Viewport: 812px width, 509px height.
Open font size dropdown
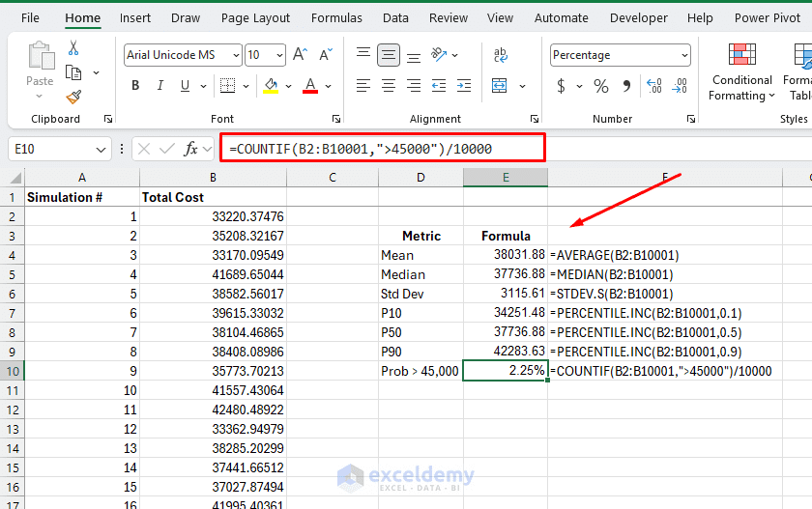pos(279,55)
